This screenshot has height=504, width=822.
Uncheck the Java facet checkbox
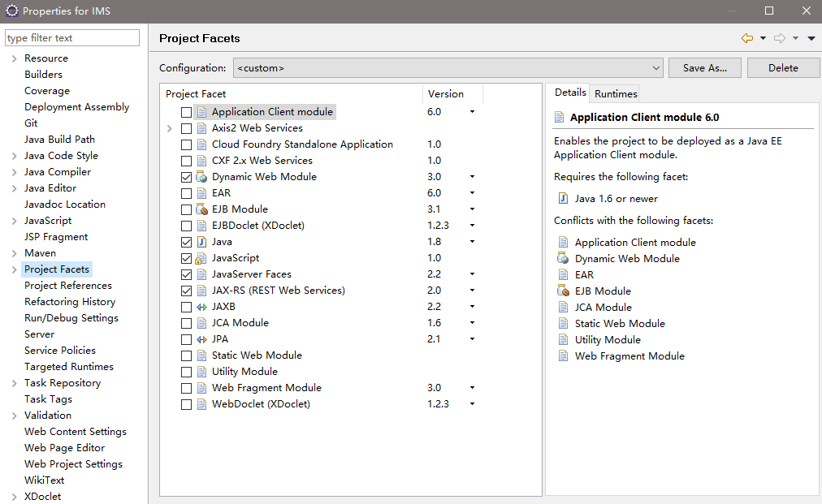tap(186, 242)
